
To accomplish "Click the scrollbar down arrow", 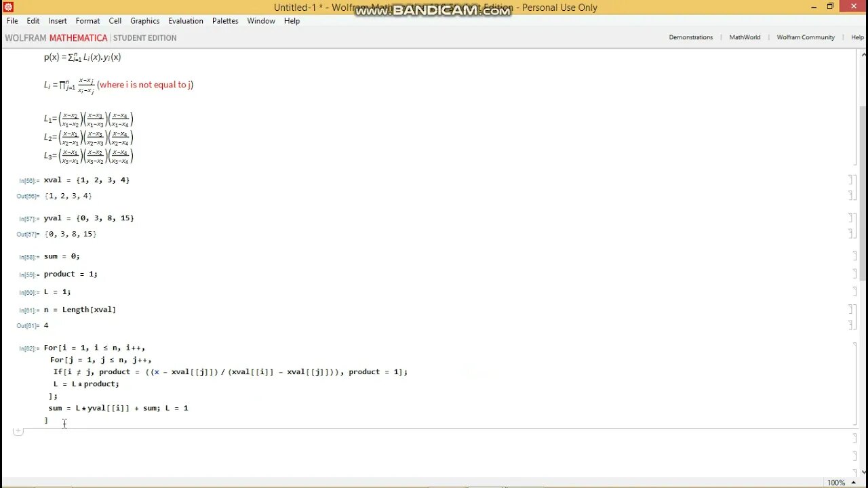I will pos(863,473).
